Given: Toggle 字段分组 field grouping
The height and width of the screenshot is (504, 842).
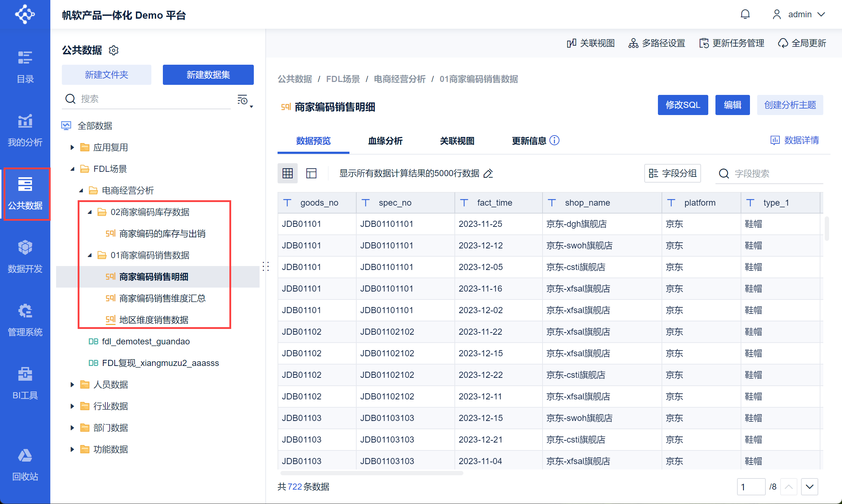Looking at the screenshot, I should point(673,173).
